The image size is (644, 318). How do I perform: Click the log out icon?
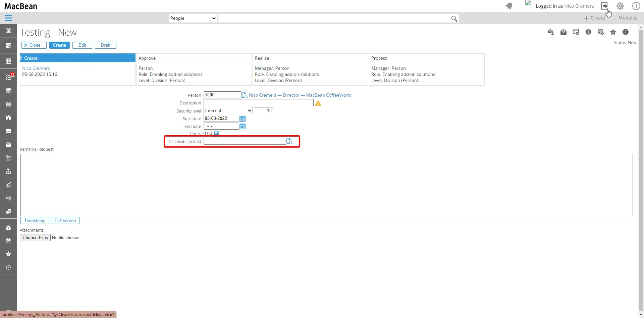(604, 6)
